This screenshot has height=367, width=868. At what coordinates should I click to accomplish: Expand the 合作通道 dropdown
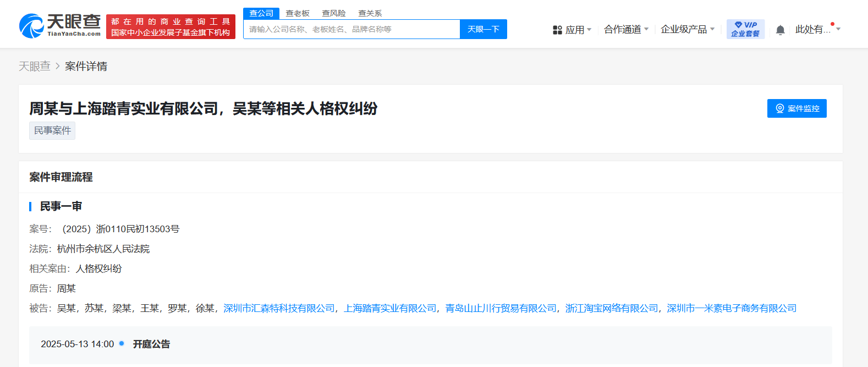click(x=626, y=29)
